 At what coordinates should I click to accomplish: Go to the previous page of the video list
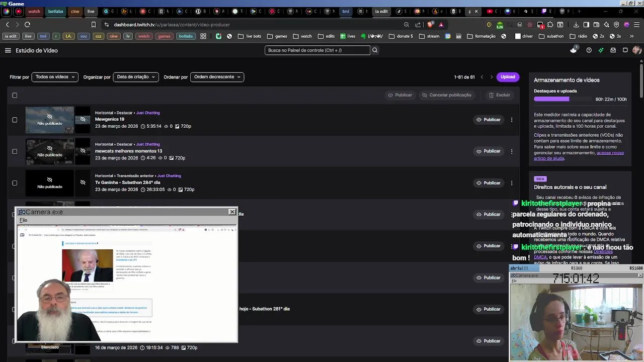[482, 77]
